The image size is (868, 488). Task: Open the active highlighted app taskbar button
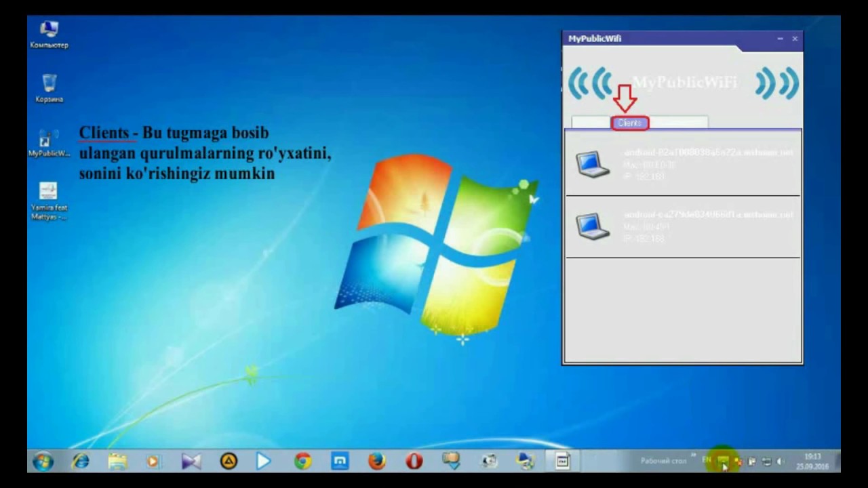click(x=562, y=462)
